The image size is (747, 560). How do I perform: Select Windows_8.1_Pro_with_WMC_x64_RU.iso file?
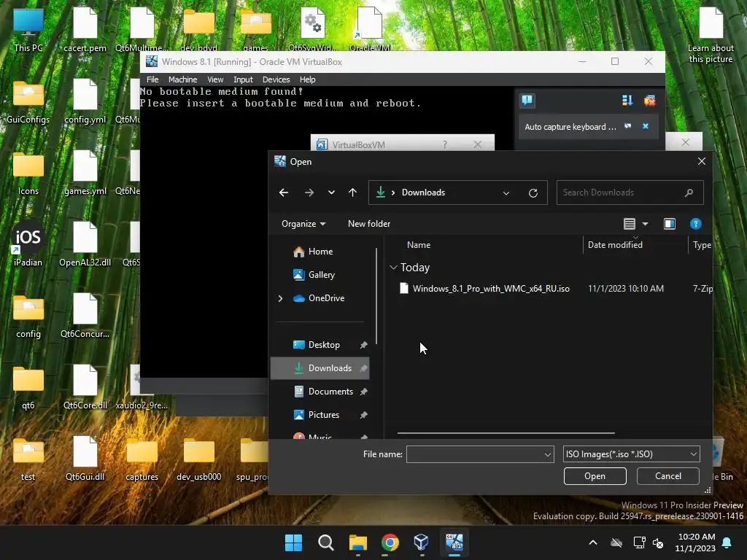click(491, 289)
